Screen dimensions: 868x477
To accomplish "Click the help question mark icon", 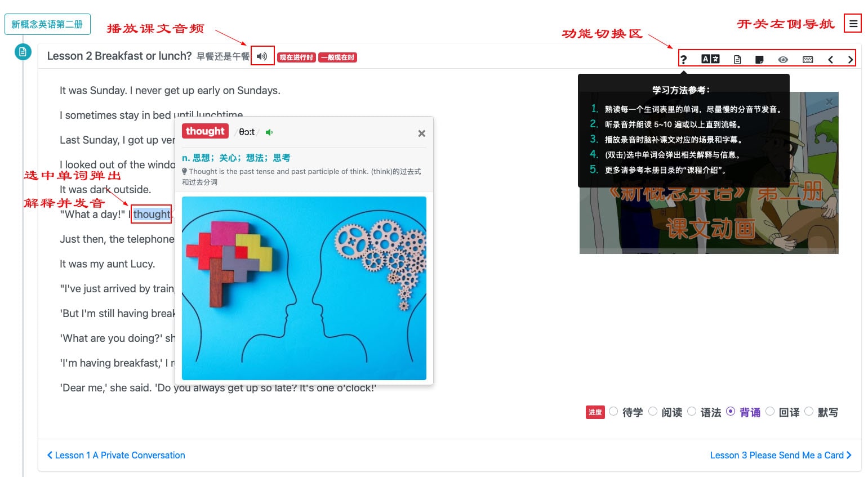I will click(x=684, y=59).
